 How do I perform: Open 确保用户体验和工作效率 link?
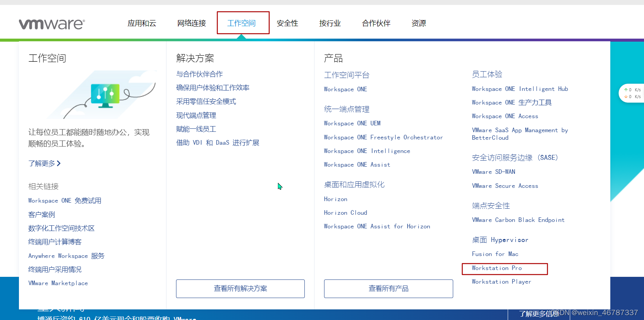click(213, 88)
